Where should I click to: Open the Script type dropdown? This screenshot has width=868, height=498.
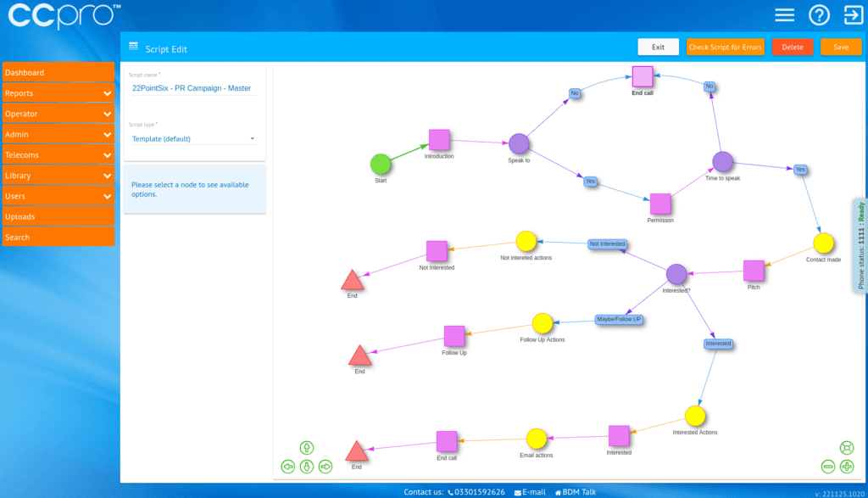pyautogui.click(x=193, y=139)
